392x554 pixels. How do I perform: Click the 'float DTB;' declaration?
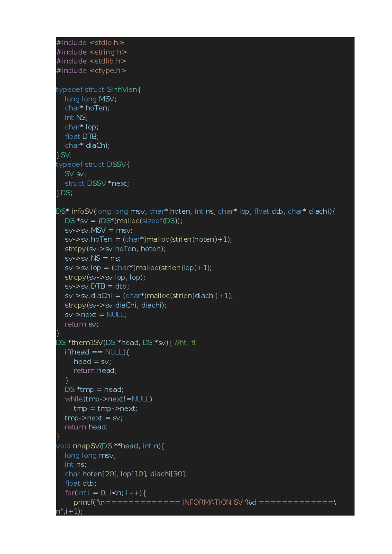click(82, 137)
